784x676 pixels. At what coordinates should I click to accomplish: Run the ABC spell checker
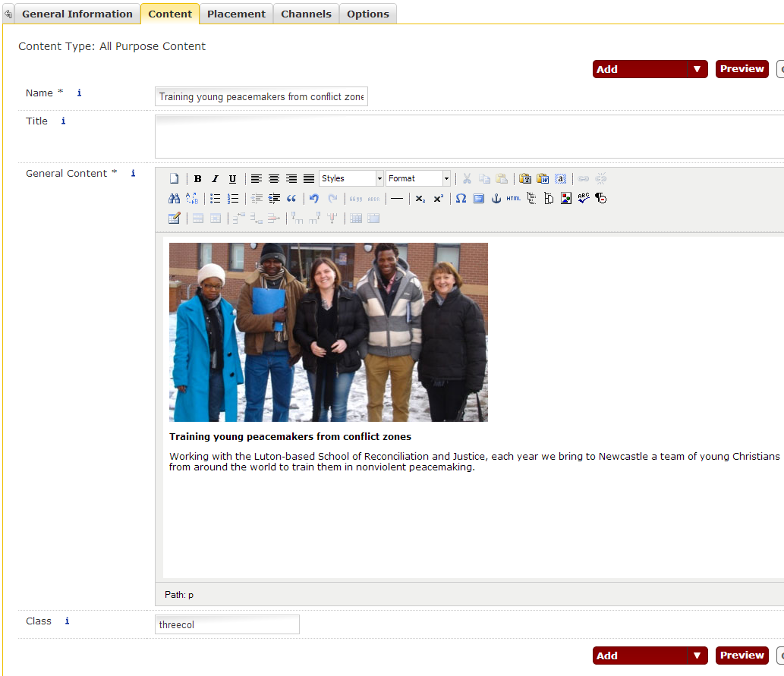(x=583, y=199)
